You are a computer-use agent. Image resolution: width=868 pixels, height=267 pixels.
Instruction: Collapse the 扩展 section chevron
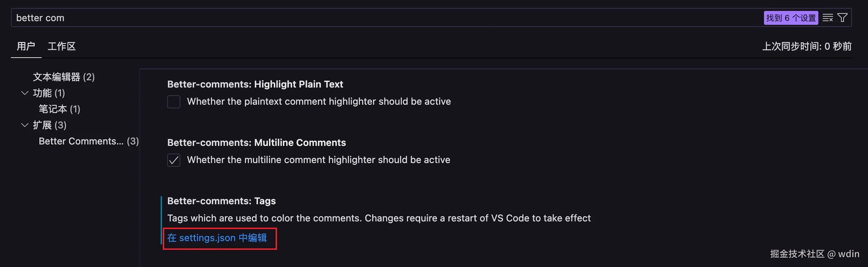coord(25,125)
